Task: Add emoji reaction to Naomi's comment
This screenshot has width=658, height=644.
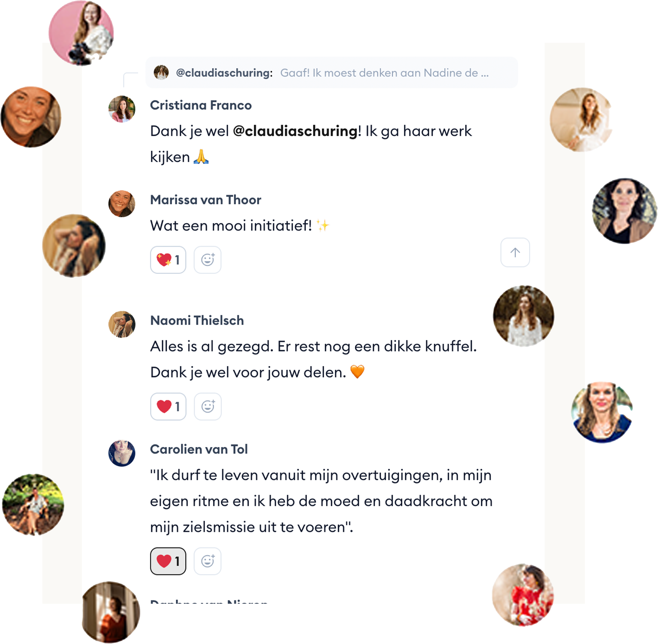Action: point(207,406)
